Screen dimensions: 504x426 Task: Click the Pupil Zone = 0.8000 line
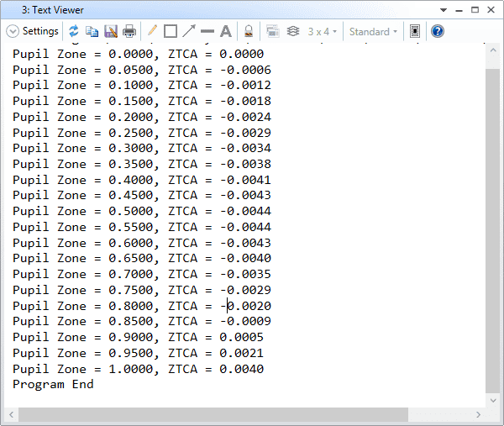142,306
